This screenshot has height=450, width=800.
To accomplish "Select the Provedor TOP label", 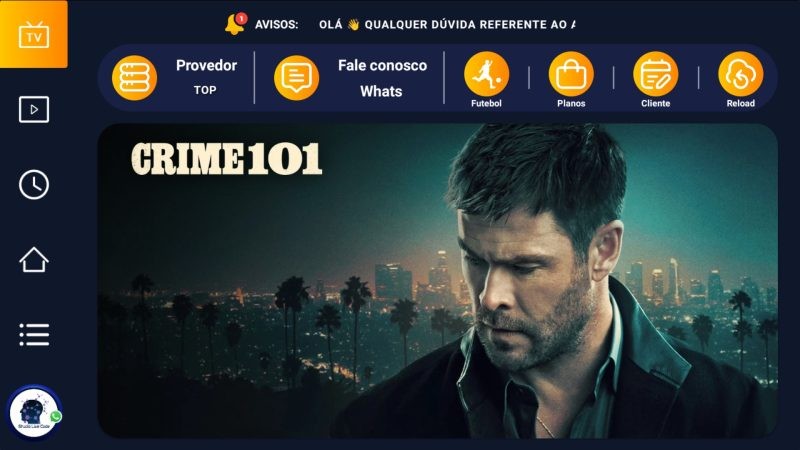I will click(x=206, y=77).
